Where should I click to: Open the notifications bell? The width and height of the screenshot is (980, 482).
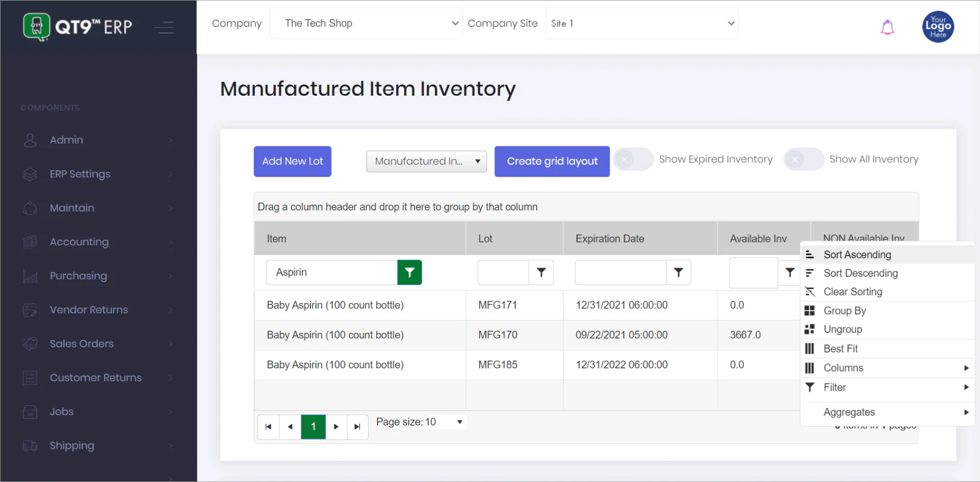(x=887, y=27)
